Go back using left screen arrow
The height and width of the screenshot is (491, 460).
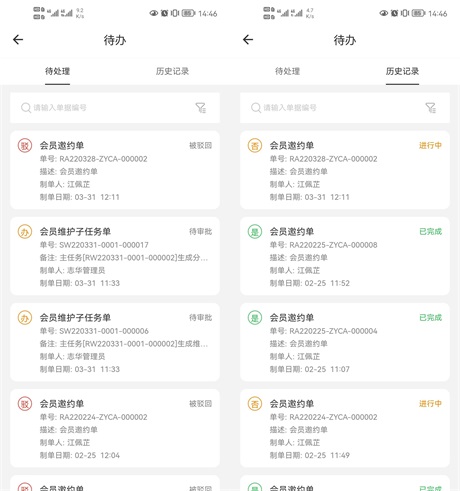point(18,40)
